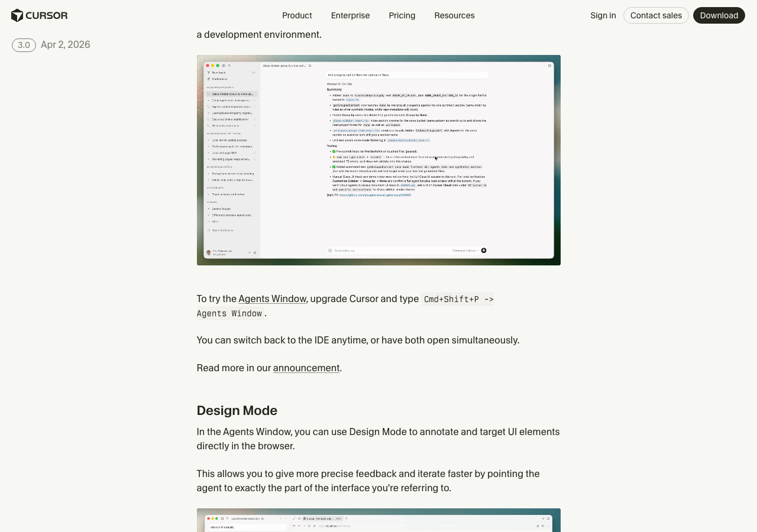
Task: Click the Cursor logo in header
Action: point(39,15)
